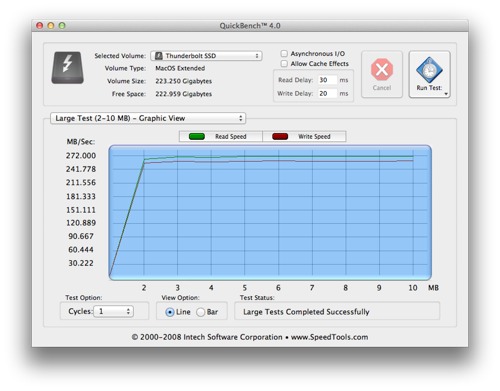Click the QuickBench 4.0 window title
The width and height of the screenshot is (500, 391).
pos(250,26)
